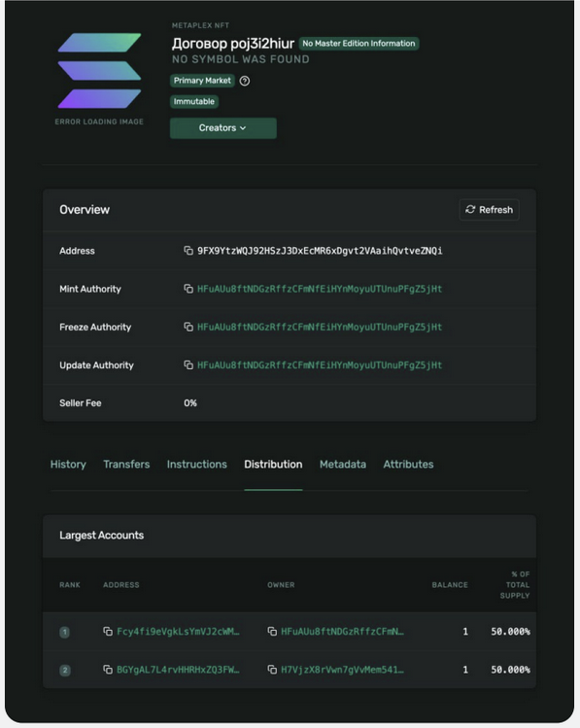
Task: Copy the Mint Authority address
Action: 188,289
